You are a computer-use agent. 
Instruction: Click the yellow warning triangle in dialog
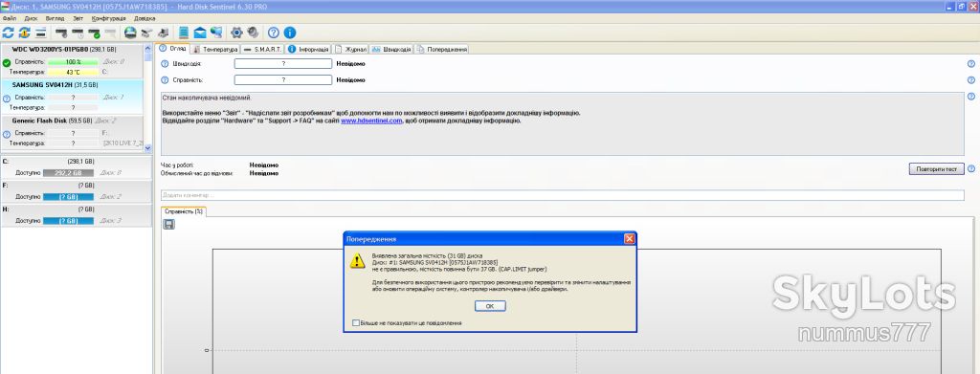click(x=357, y=261)
